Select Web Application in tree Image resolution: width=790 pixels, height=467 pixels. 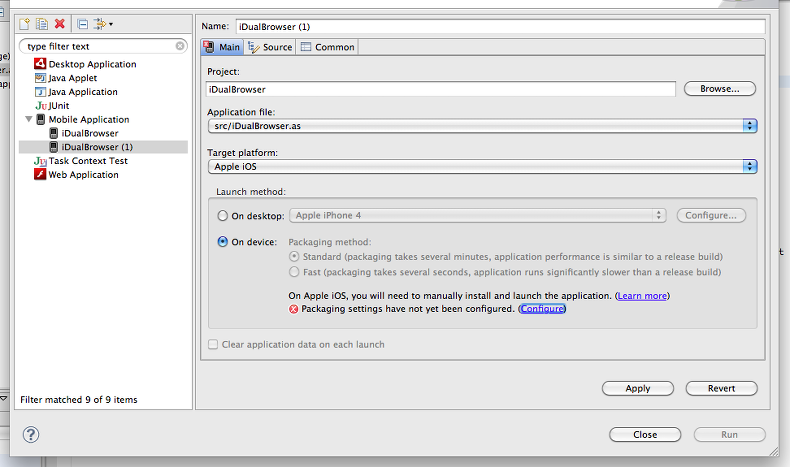click(x=83, y=175)
